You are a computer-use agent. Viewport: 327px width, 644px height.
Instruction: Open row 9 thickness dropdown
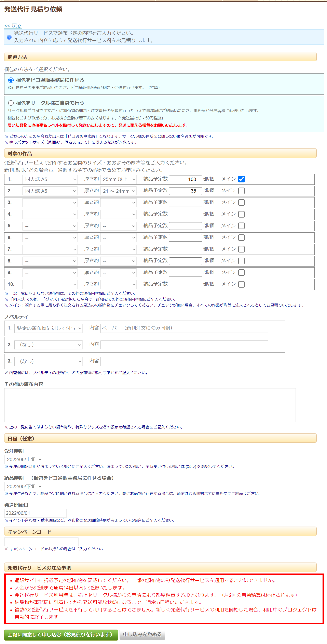pyautogui.click(x=118, y=272)
